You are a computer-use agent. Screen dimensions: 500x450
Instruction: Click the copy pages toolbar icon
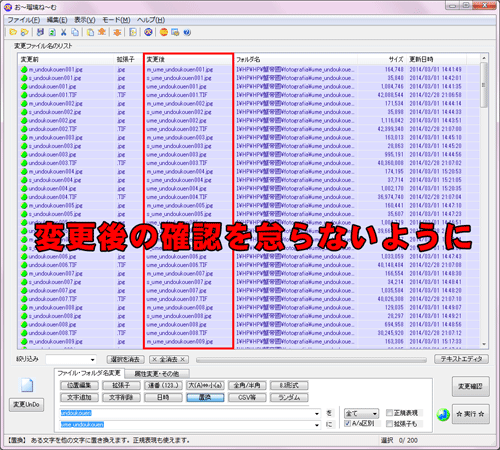75,32
